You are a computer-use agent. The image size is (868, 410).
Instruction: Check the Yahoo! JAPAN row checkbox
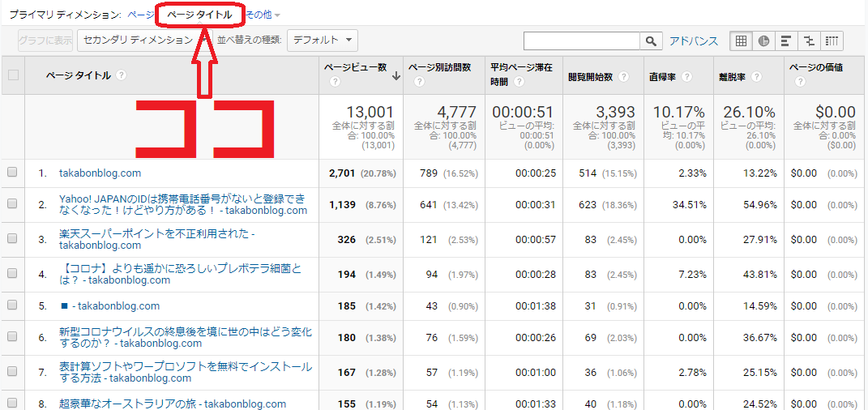[12, 203]
